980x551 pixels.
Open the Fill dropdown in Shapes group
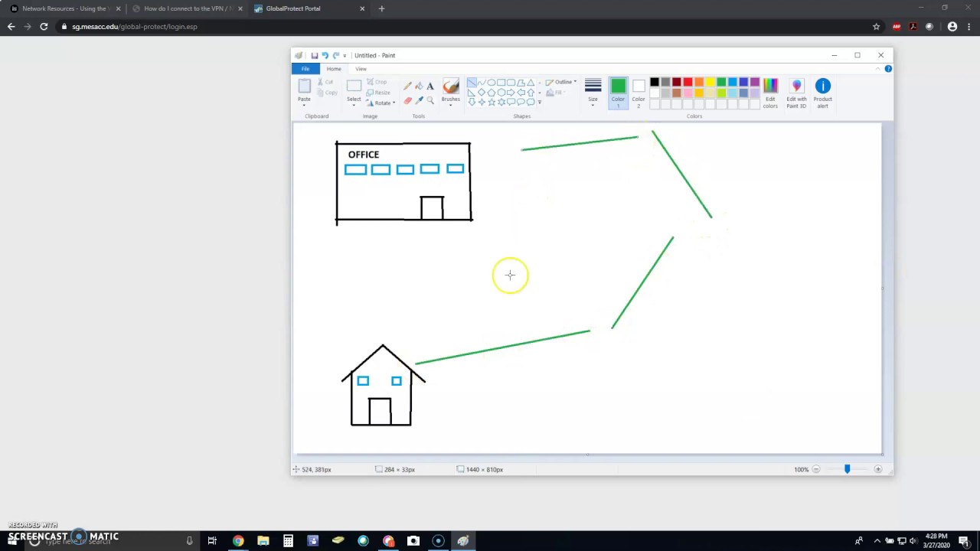(x=555, y=93)
